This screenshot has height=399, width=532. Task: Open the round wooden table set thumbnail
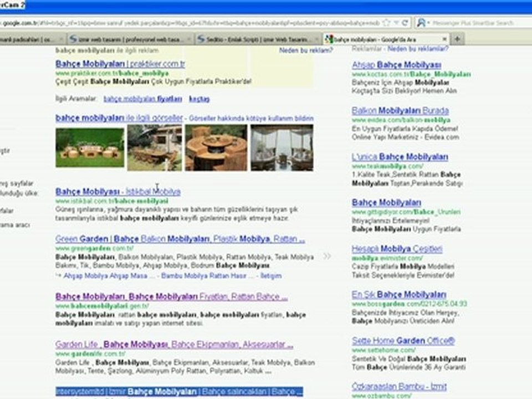[216, 147]
